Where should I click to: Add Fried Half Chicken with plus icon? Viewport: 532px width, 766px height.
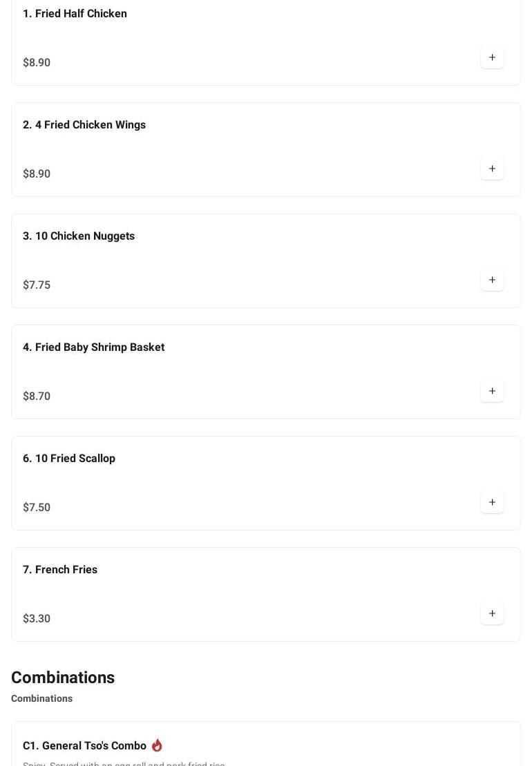pyautogui.click(x=492, y=57)
